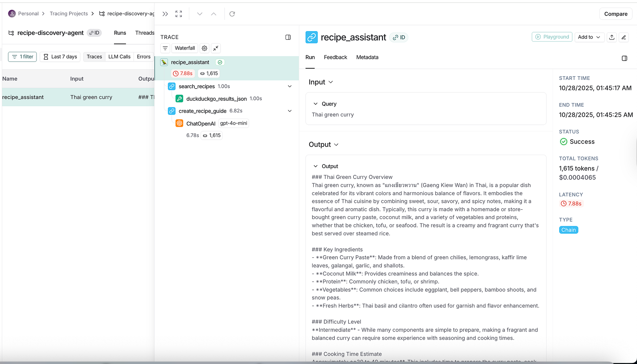Toggle the run details side panel icon
Image resolution: width=637 pixels, height=364 pixels.
624,58
